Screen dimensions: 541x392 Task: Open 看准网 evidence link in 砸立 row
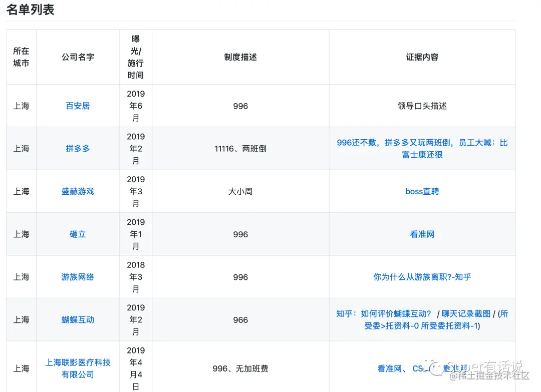point(422,234)
